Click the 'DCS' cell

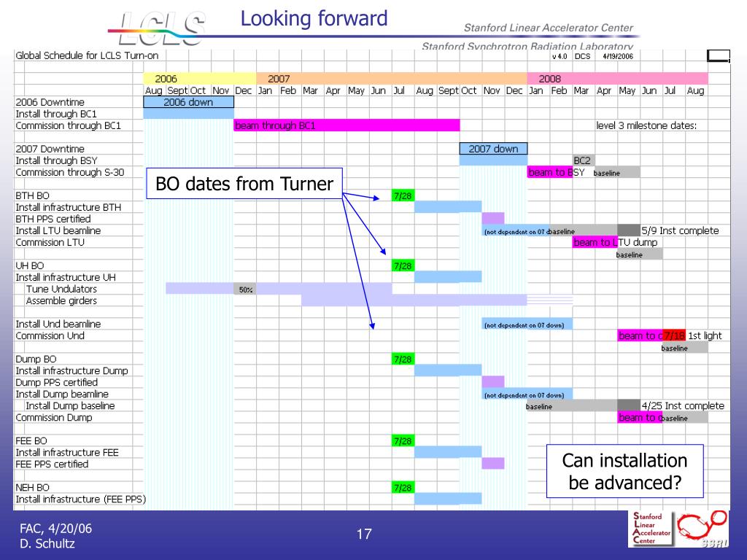[582, 56]
